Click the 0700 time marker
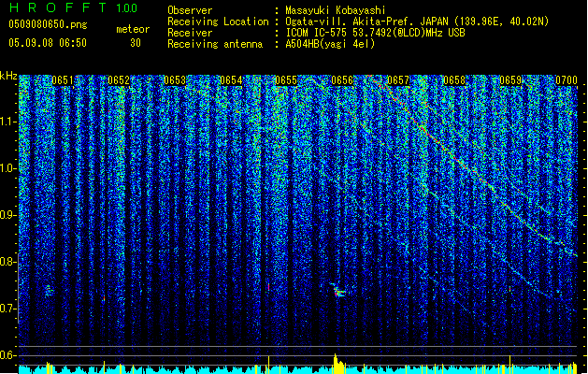Viewport: 588px width, 374px height. (x=566, y=80)
